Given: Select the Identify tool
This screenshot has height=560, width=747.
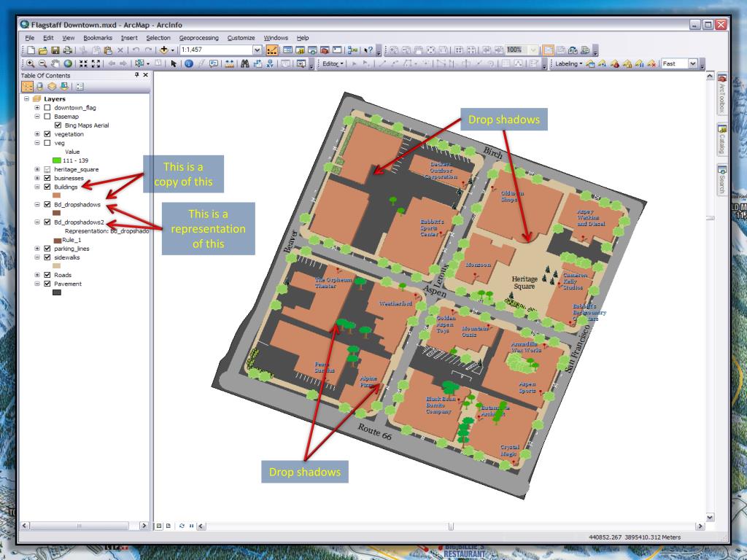Looking at the screenshot, I should point(189,64).
